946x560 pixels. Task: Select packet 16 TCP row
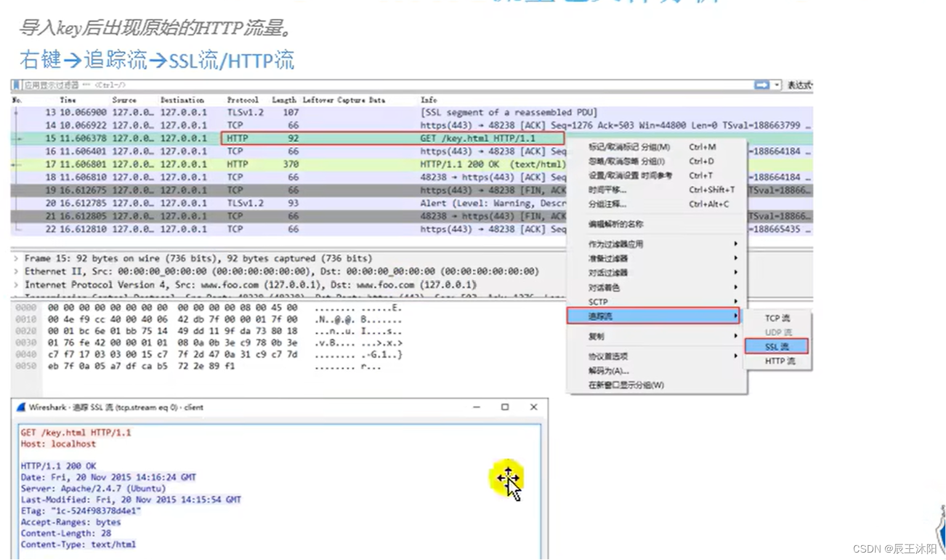coord(288,151)
